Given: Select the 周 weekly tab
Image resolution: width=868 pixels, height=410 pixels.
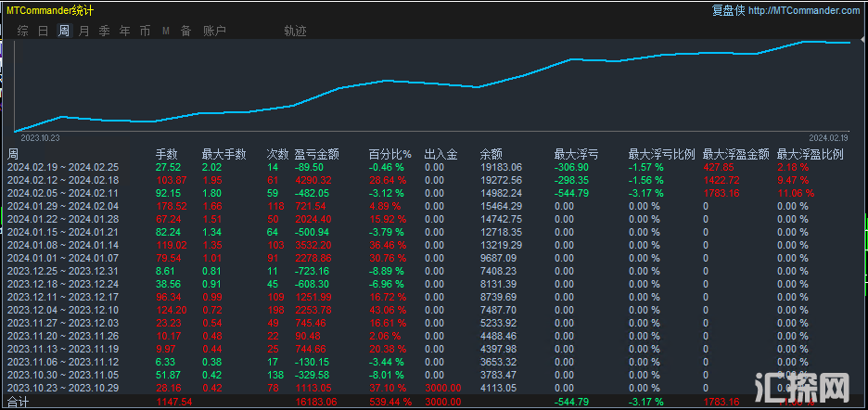Looking at the screenshot, I should (63, 31).
